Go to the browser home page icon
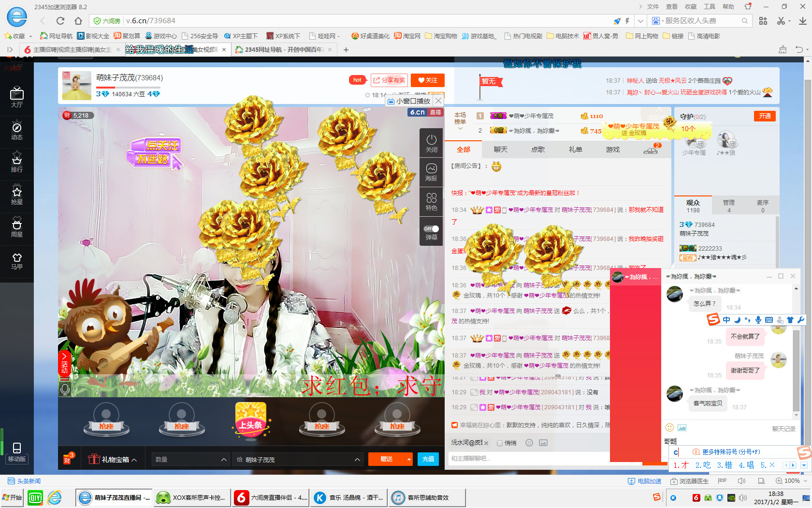The height and width of the screenshot is (508, 812). click(78, 21)
